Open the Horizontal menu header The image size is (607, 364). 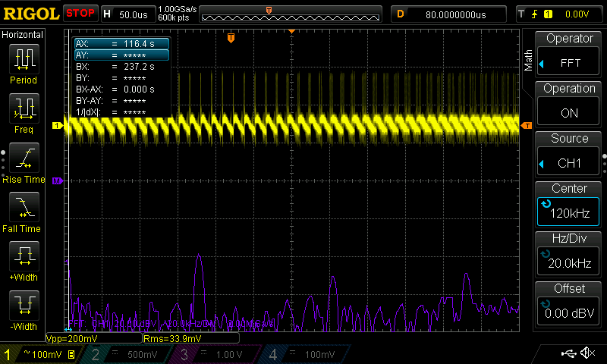click(23, 35)
